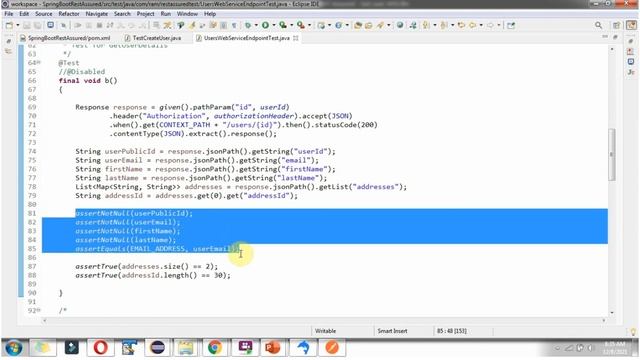Open the Navigate menu

click(97, 14)
